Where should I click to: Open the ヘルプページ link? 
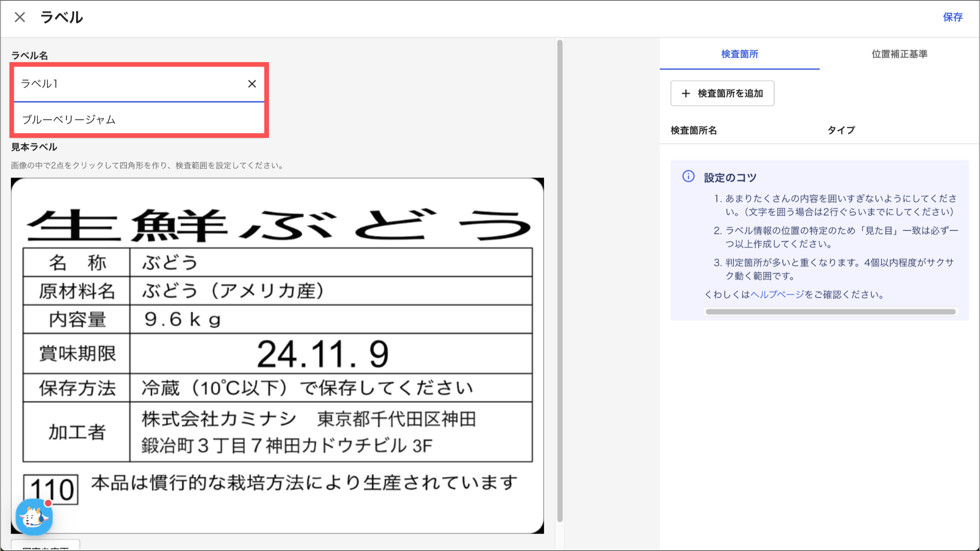coord(777,294)
